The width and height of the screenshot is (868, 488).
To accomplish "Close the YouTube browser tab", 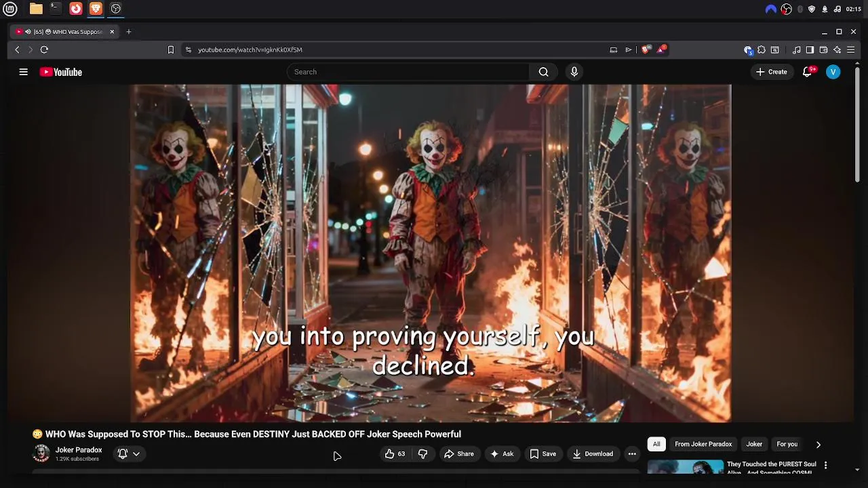I will (112, 32).
